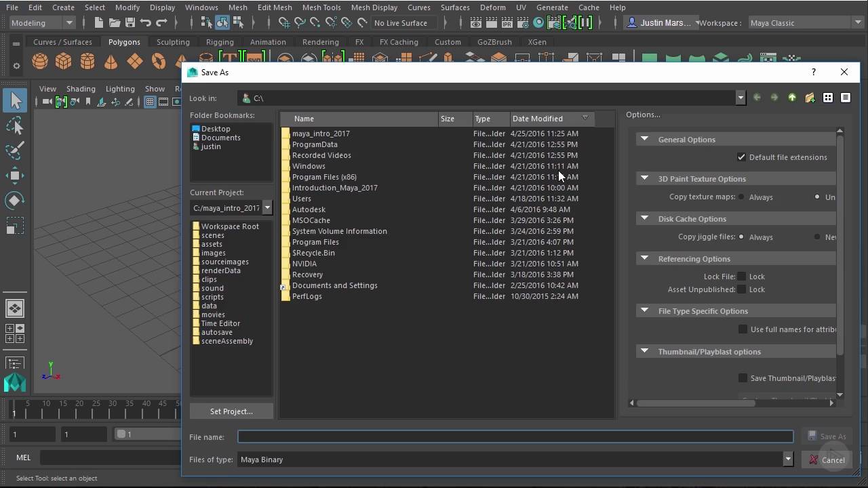Switch to the Sculpting shelf tab
This screenshot has height=488, width=868.
(173, 42)
